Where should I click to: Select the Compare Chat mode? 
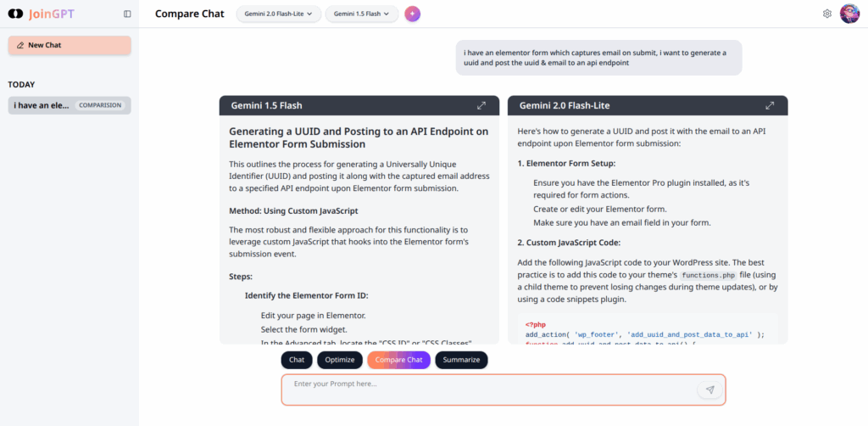[398, 360]
